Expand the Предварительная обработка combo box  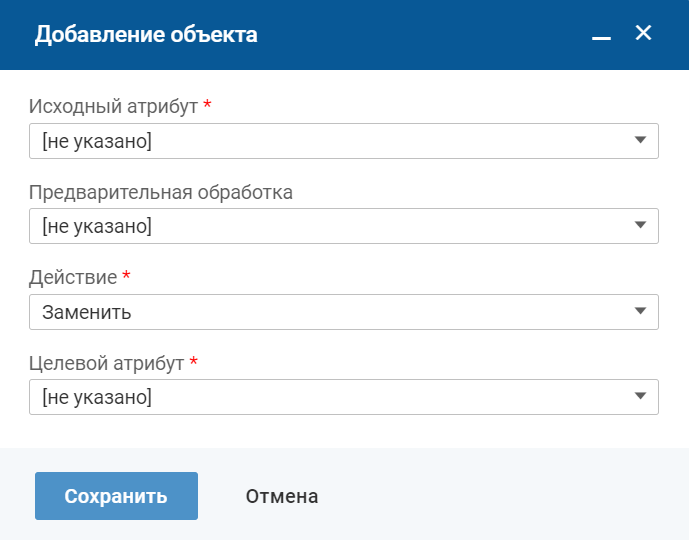(330, 227)
